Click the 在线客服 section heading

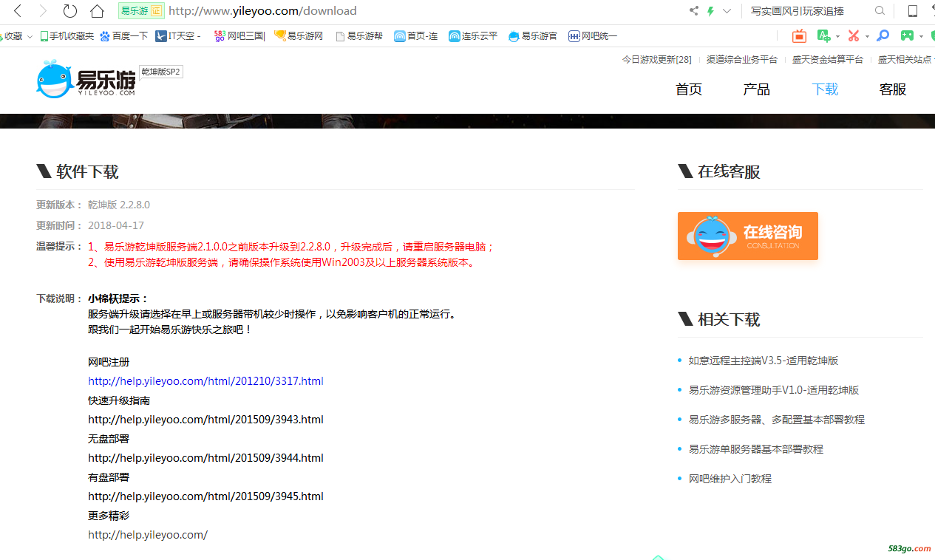coord(729,172)
